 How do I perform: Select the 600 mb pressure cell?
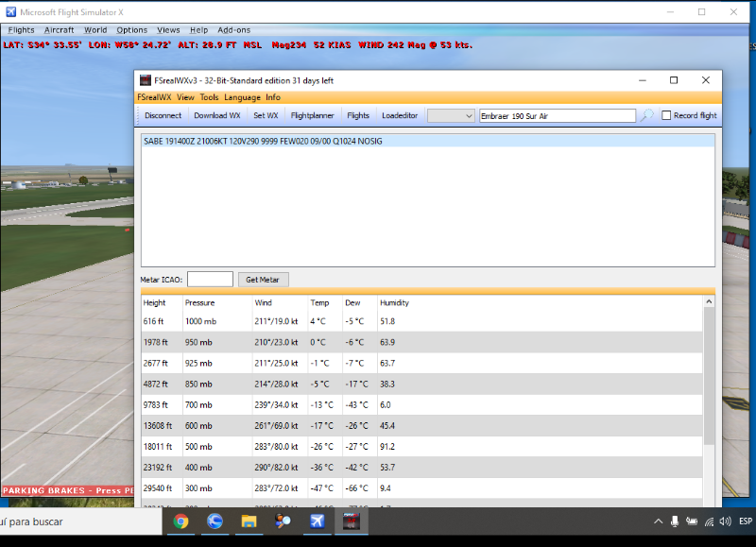tap(198, 425)
